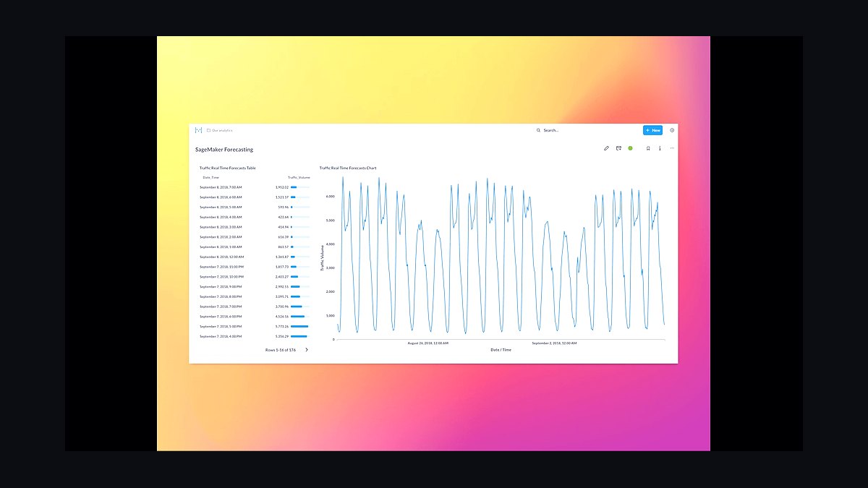The height and width of the screenshot is (488, 868).
Task: Select the September 7, 2018, 11:00 PM cell
Action: point(222,267)
